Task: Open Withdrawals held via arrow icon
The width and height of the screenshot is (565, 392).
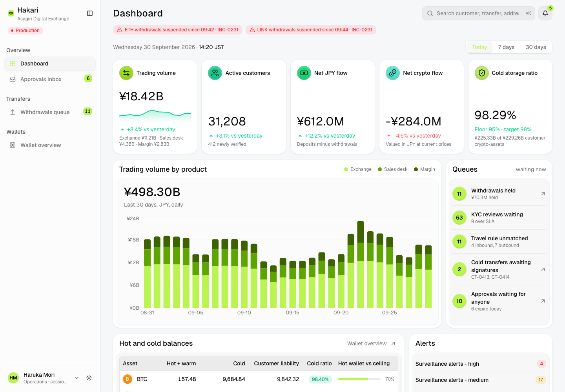Action: [543, 194]
